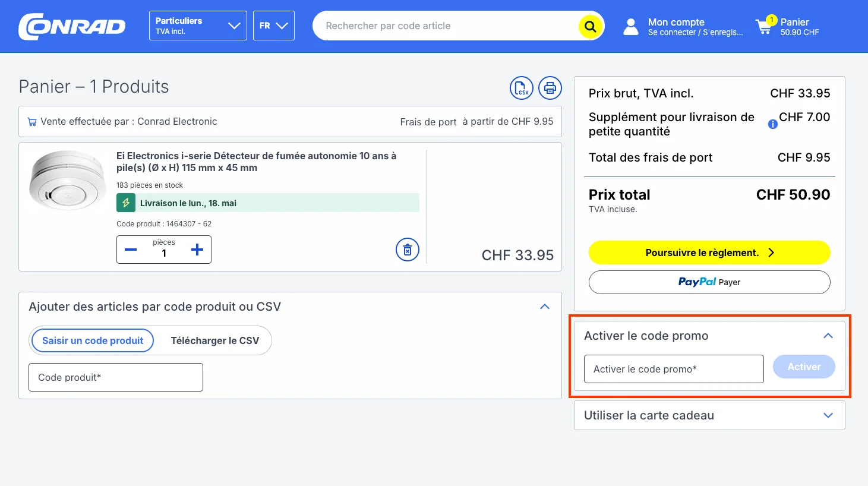868x486 pixels.
Task: Collapse Ajouter des articles section chevron
Action: (545, 307)
